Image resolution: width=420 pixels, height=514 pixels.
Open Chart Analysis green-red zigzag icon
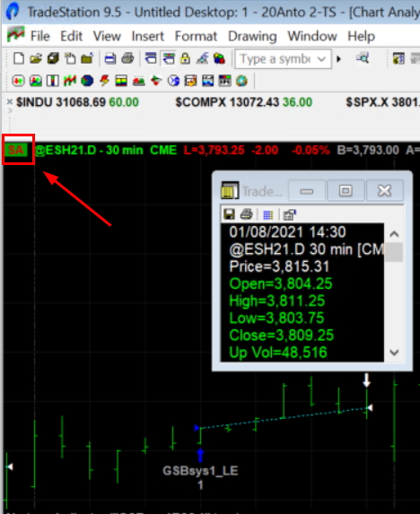point(70,81)
